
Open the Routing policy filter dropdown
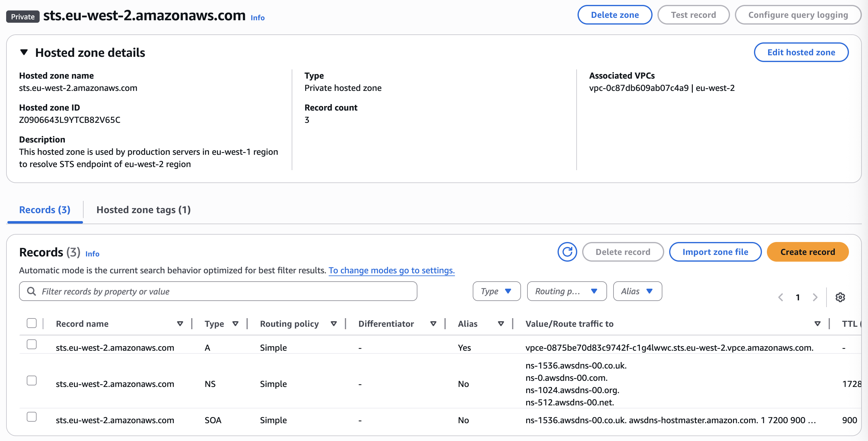566,291
